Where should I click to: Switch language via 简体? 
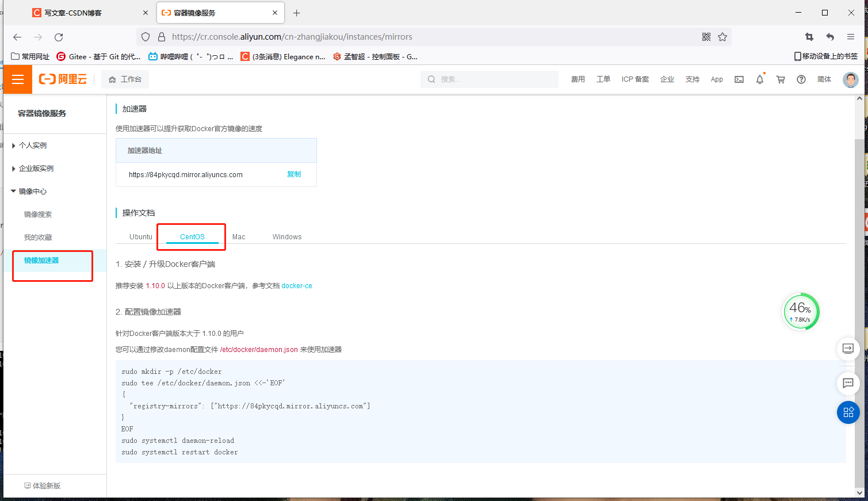pos(824,79)
